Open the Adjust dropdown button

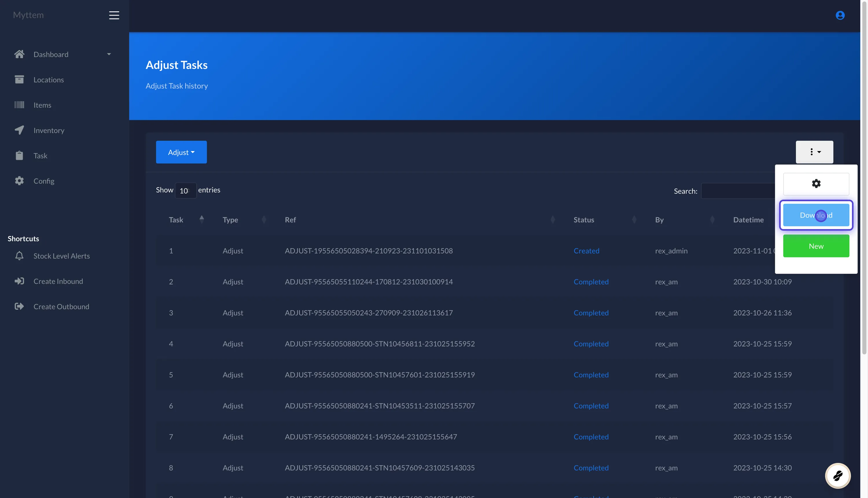coord(181,152)
